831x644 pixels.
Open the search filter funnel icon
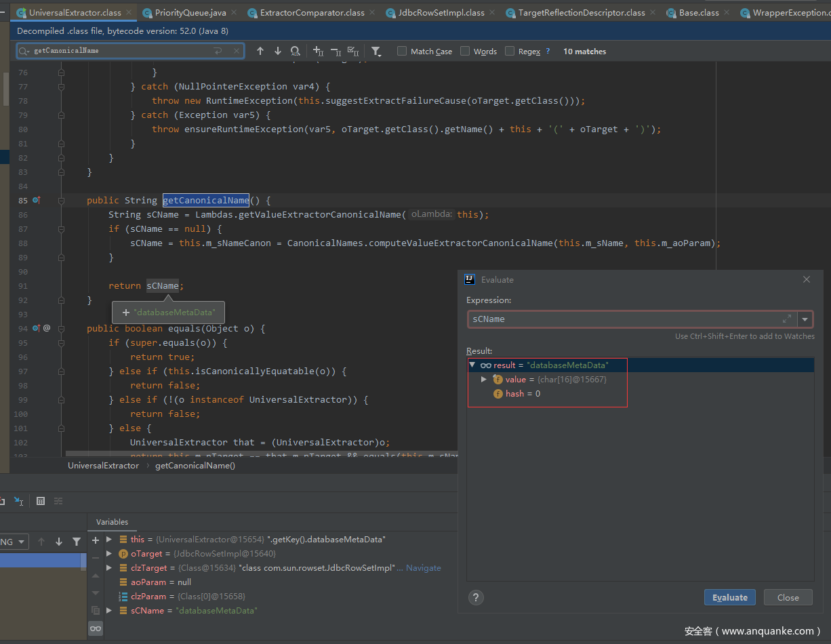coord(376,52)
